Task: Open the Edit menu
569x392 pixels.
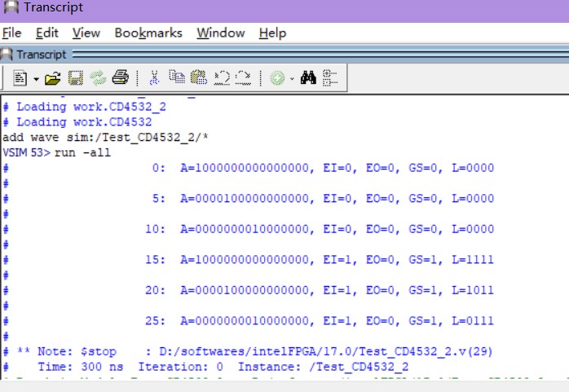Action: click(46, 33)
